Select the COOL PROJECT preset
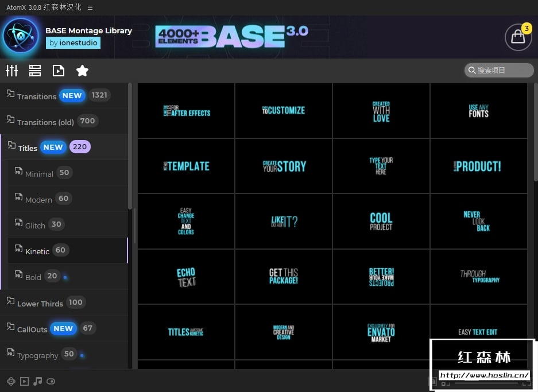The height and width of the screenshot is (392, 538). [381, 221]
